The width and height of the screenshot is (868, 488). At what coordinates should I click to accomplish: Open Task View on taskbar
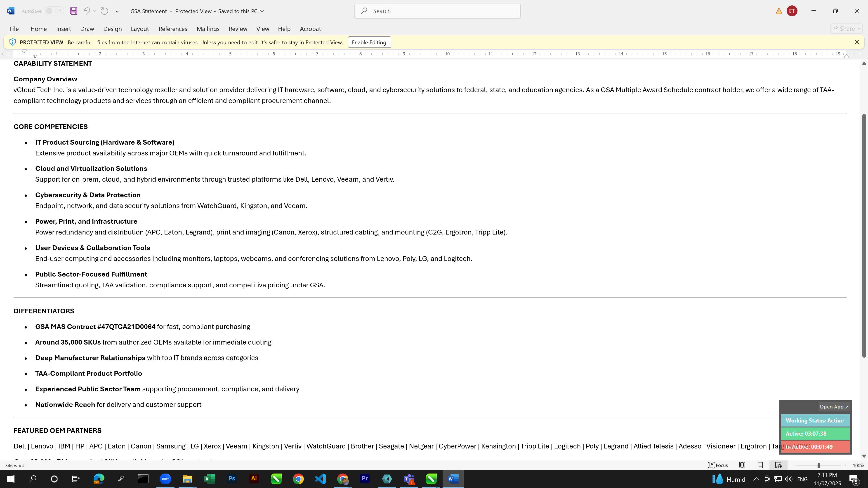click(x=76, y=479)
